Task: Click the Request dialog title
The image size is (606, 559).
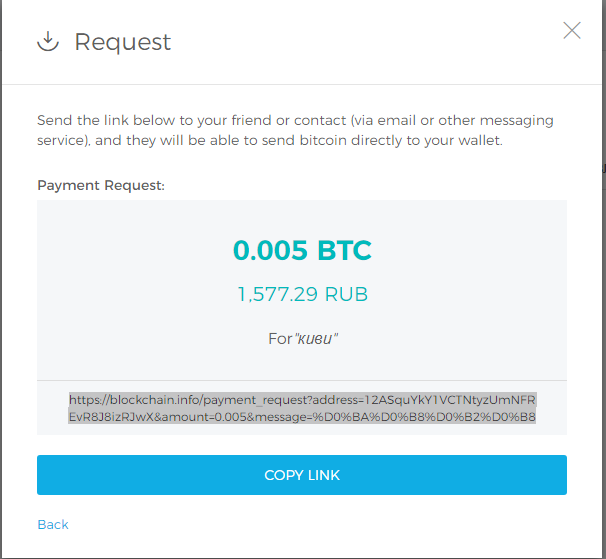Action: (x=123, y=42)
